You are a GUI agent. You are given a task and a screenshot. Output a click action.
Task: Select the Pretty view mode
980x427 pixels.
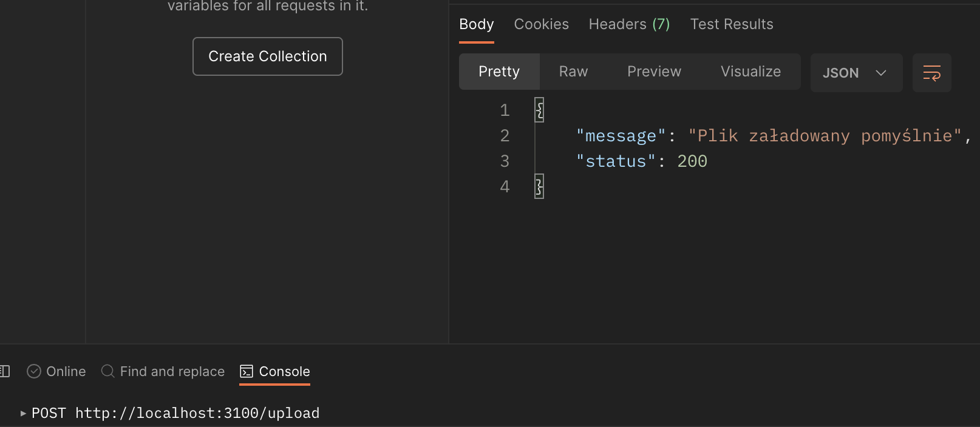click(x=499, y=72)
